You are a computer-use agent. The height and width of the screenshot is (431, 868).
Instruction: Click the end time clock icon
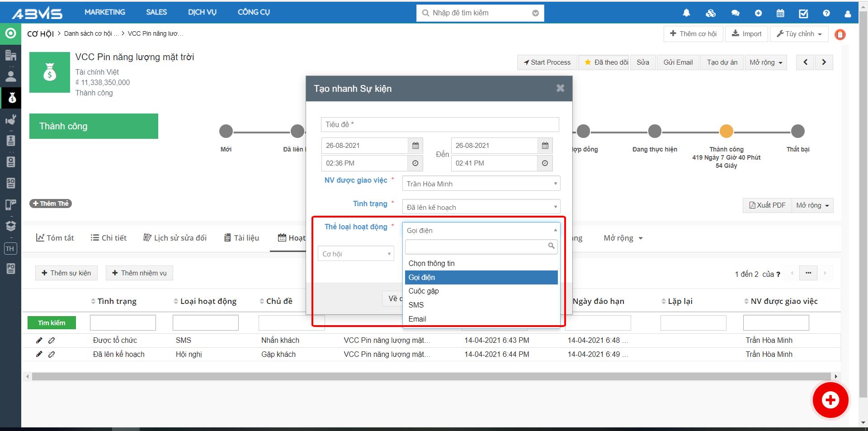545,163
